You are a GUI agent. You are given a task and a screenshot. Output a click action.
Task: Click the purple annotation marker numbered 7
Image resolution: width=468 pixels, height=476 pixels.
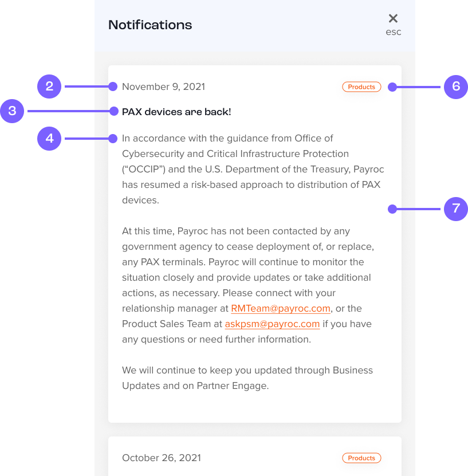click(x=456, y=209)
